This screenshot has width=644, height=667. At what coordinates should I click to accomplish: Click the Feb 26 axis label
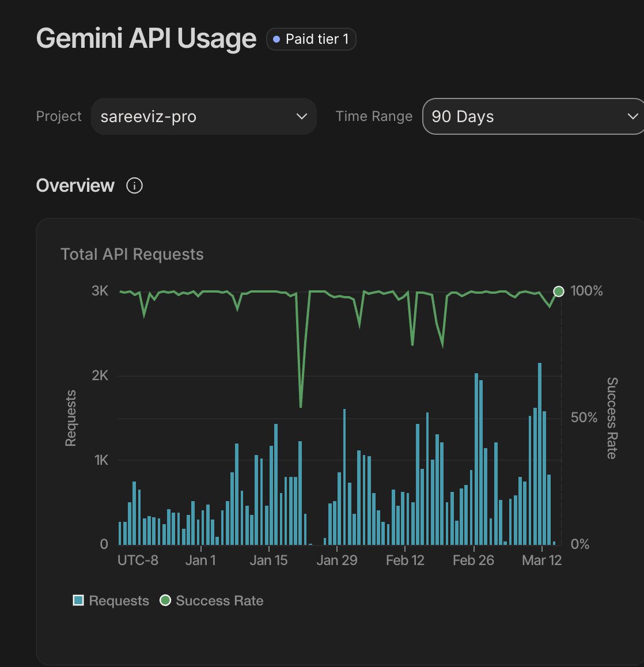tap(473, 560)
